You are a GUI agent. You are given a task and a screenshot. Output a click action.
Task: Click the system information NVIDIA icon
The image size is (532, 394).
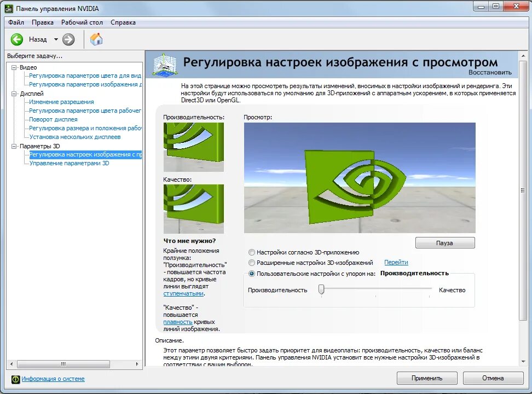pos(15,379)
